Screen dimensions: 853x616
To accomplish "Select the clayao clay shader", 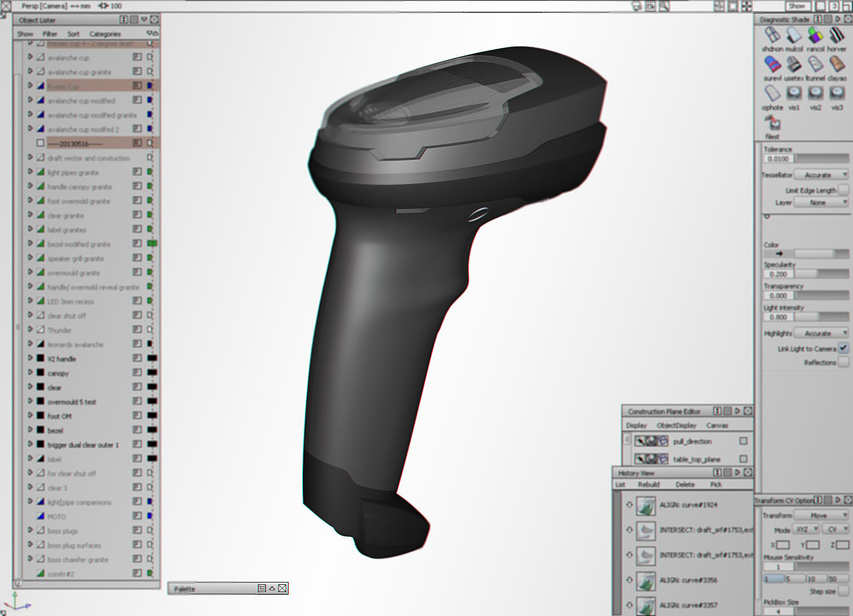I will click(837, 64).
